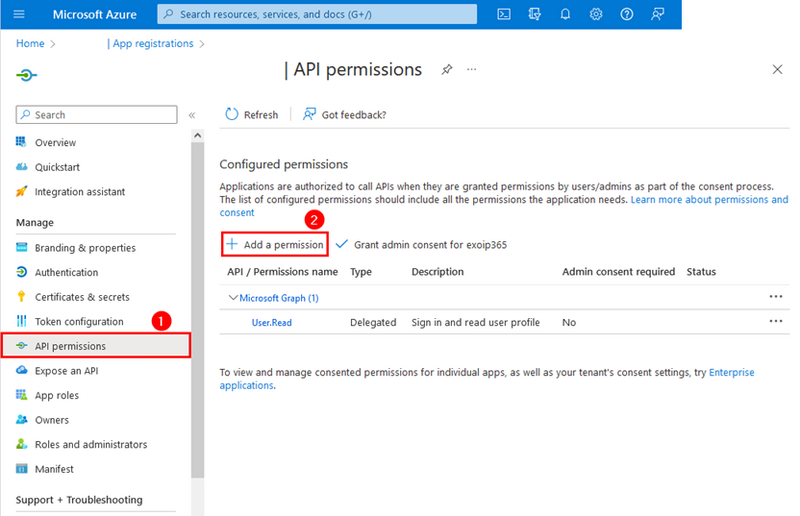Focus the top Search resources box
This screenshot has height=516, width=800.
[317, 14]
